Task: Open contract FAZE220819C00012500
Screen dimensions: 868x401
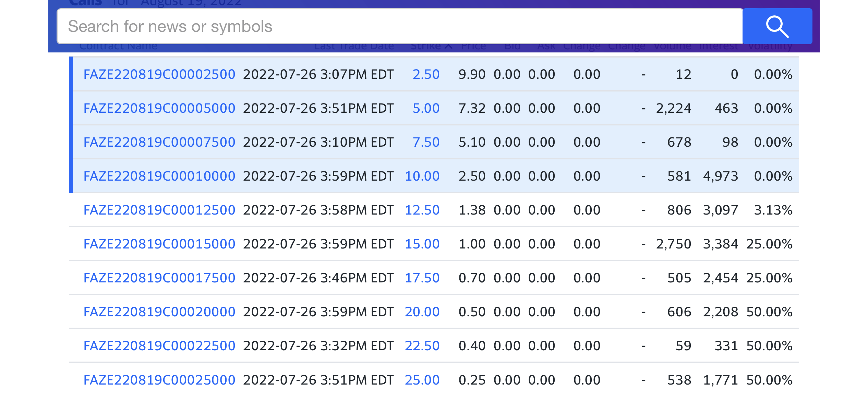Action: point(159,210)
